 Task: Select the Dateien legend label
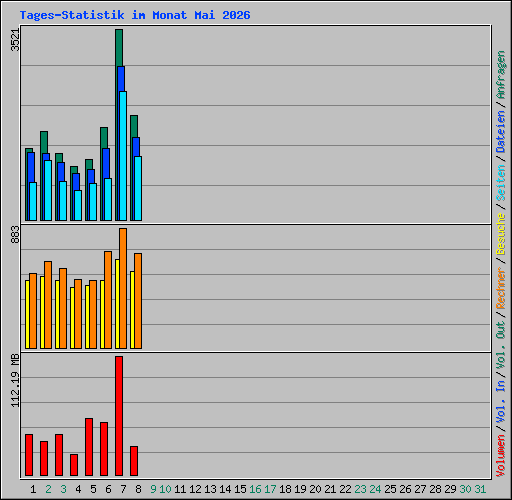click(x=500, y=132)
